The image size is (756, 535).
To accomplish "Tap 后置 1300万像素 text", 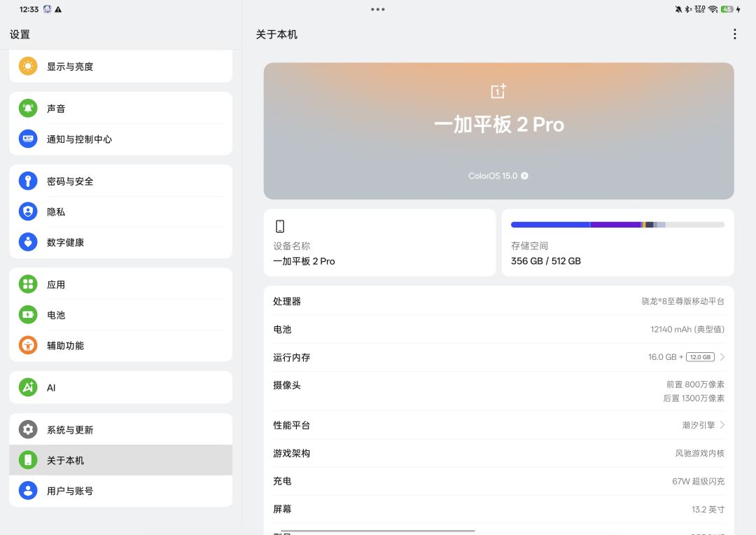I will [x=694, y=398].
